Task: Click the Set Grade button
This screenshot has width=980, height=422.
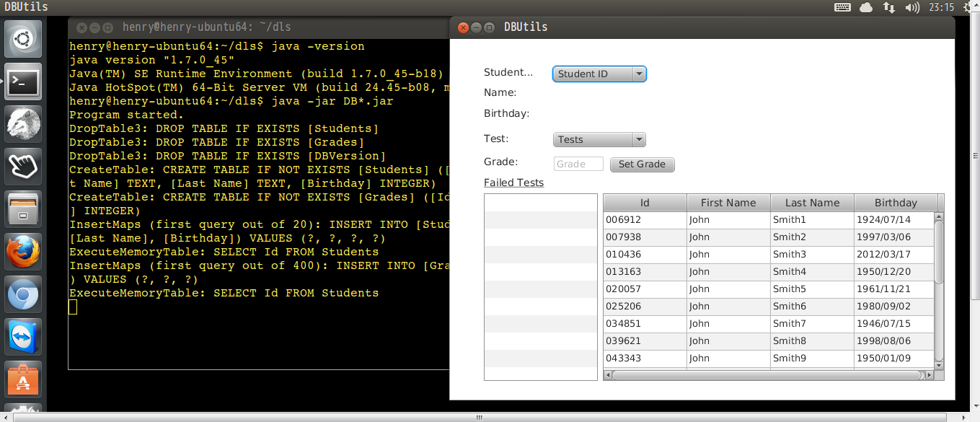Action: pyautogui.click(x=642, y=164)
